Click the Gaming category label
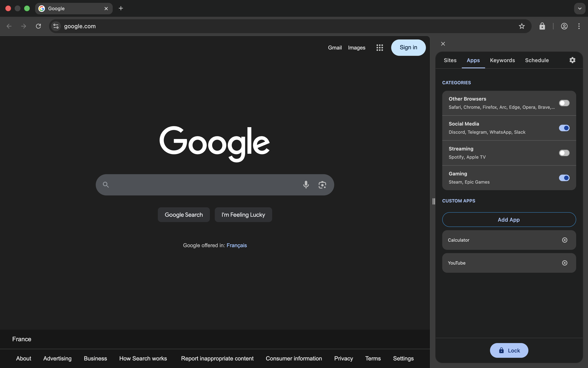 pos(458,174)
